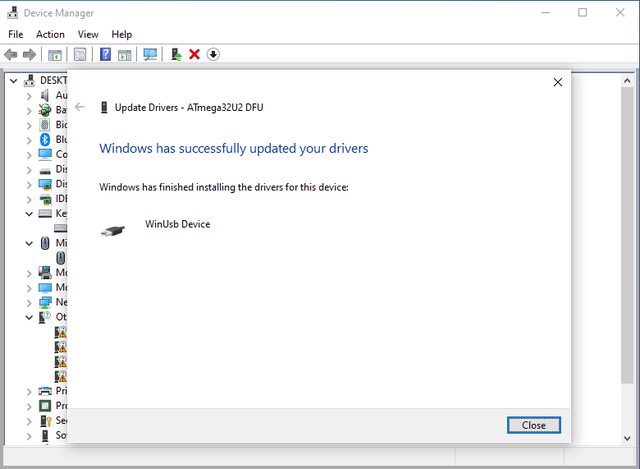Screen dimensions: 640x469
Task: Close the Update Drivers dialog with X
Action: (x=558, y=82)
